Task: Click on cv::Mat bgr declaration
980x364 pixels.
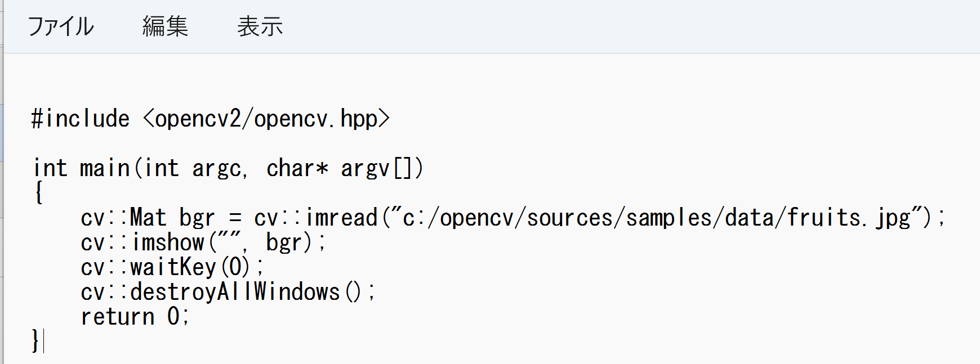Action: coord(148,218)
